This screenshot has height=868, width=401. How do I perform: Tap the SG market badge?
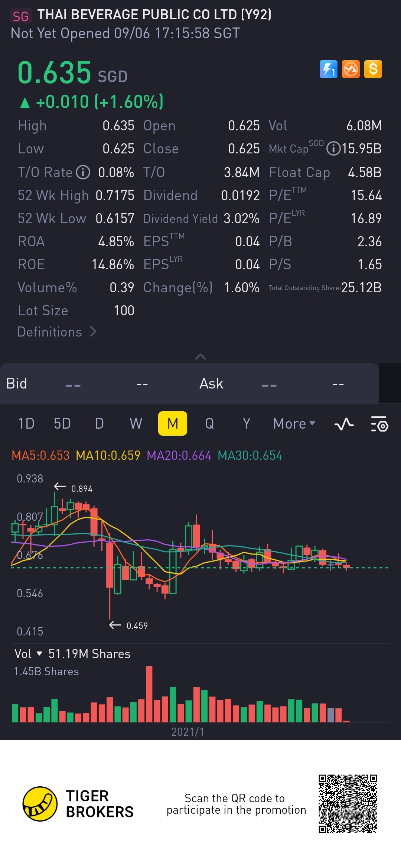pos(21,16)
